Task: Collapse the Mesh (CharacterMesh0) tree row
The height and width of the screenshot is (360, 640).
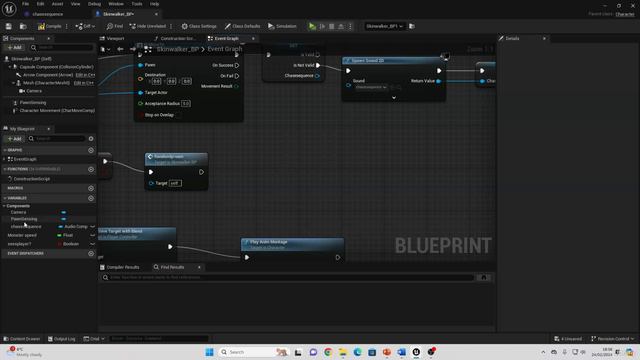Action: 13,83
